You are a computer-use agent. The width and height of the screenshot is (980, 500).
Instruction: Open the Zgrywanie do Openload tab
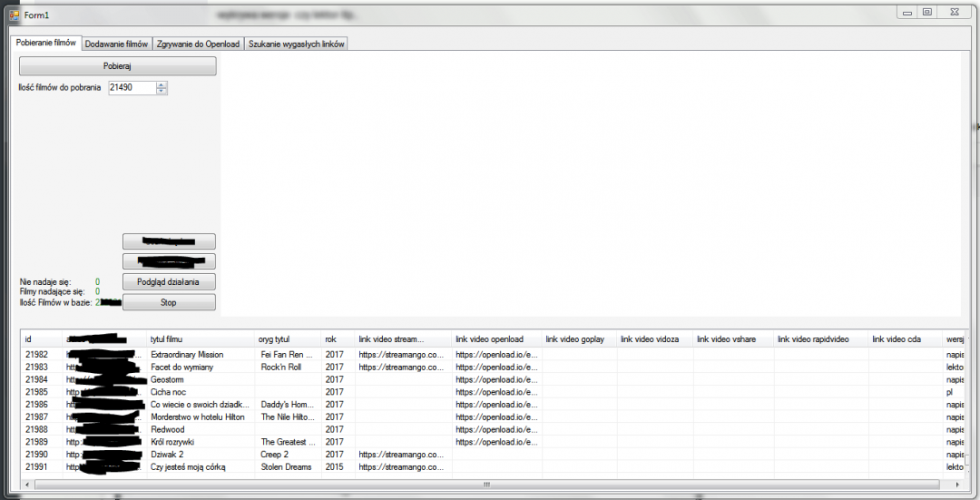pyautogui.click(x=198, y=44)
